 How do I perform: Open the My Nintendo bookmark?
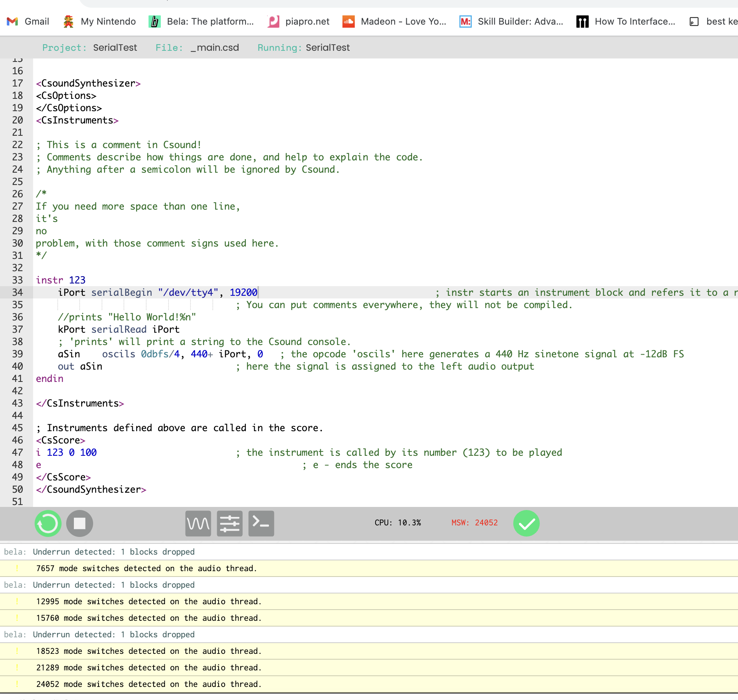tap(100, 22)
